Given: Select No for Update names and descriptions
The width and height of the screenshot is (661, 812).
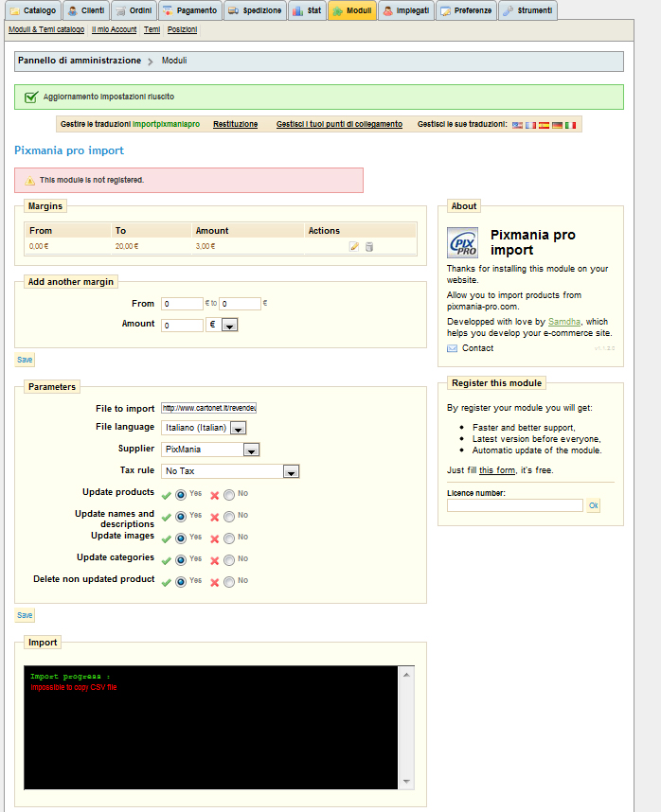Looking at the screenshot, I should (229, 517).
